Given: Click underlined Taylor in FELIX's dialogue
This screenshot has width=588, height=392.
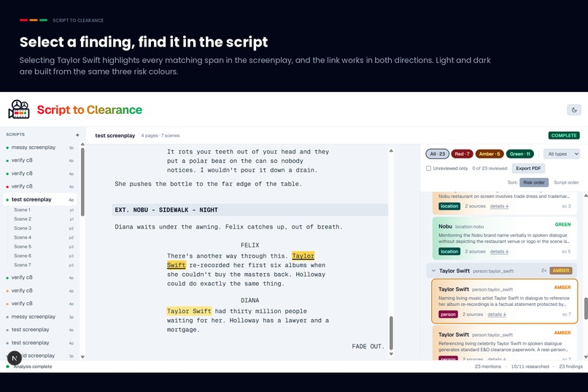Looking at the screenshot, I should click(303, 255).
